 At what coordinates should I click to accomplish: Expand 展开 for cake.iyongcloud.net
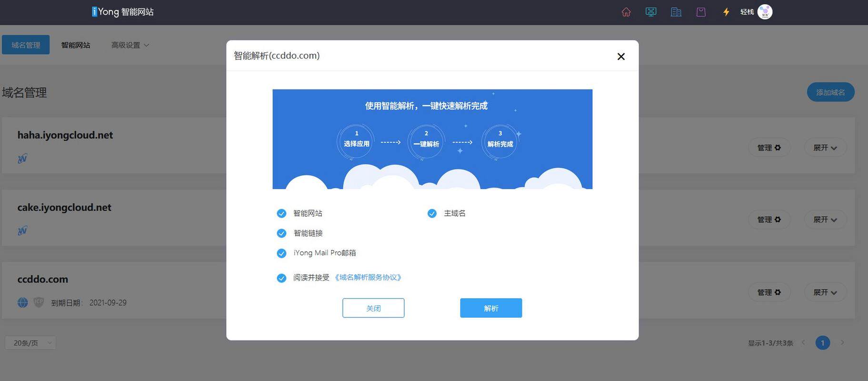(x=825, y=220)
